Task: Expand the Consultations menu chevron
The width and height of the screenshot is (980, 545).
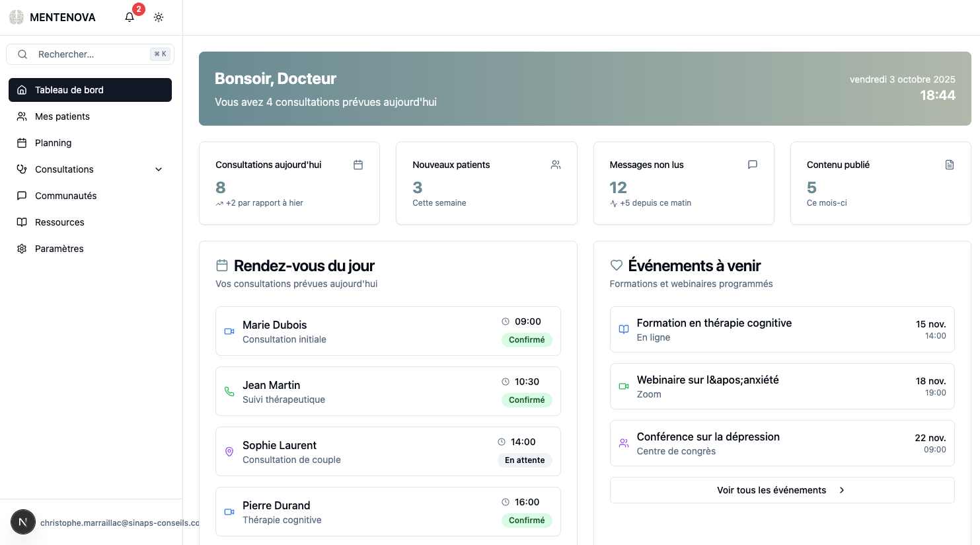Action: coord(159,169)
